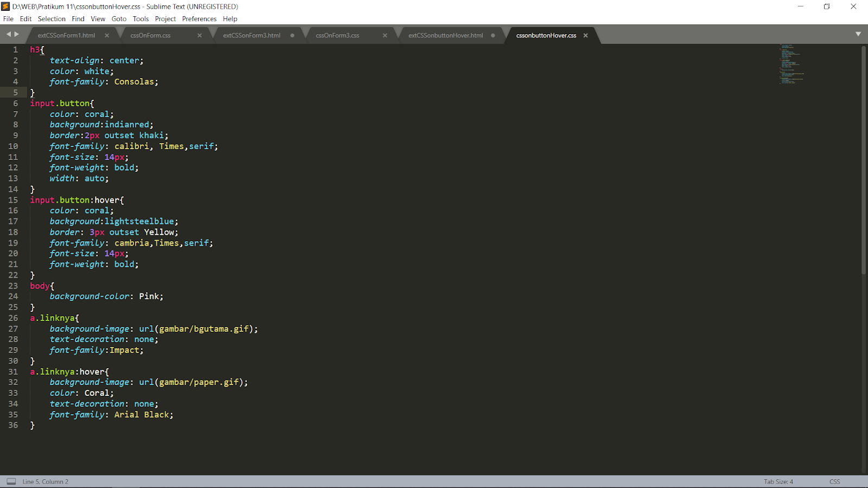Viewport: 868px width, 488px height.
Task: Click 'Line 5, Column 2' status text
Action: (46, 481)
